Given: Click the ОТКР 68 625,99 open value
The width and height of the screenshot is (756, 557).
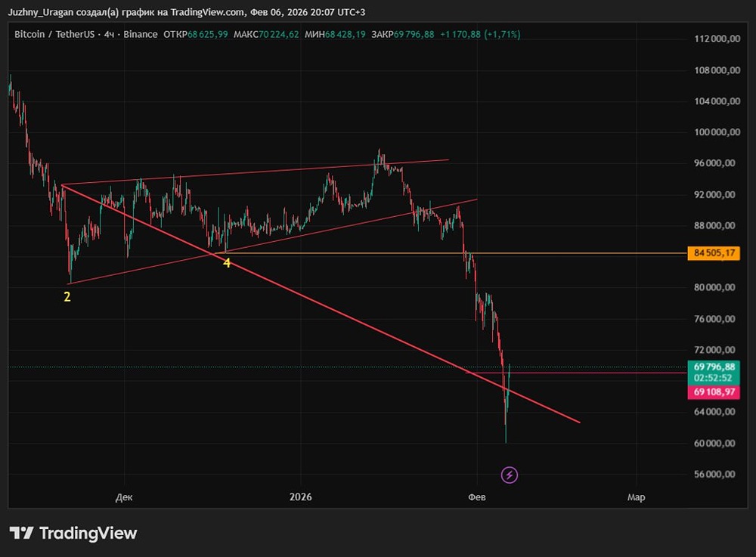Looking at the screenshot, I should [195, 34].
